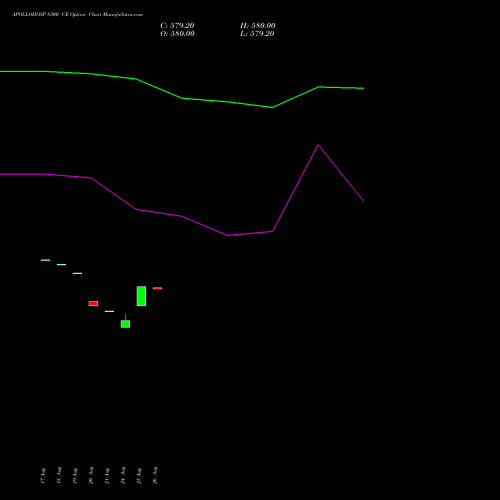
Task: Click the 18 Aug date axis label
Action: pos(59,475)
